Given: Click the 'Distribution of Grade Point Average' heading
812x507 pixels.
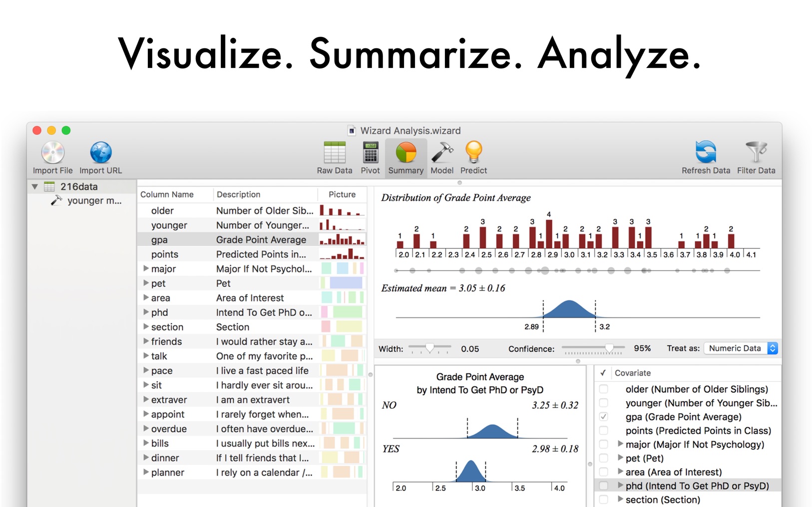Looking at the screenshot, I should point(455,198).
